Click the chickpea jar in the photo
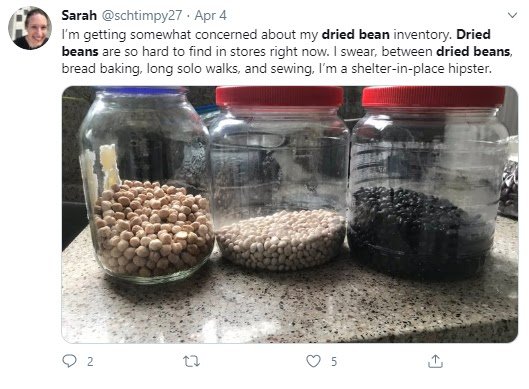 click(145, 186)
